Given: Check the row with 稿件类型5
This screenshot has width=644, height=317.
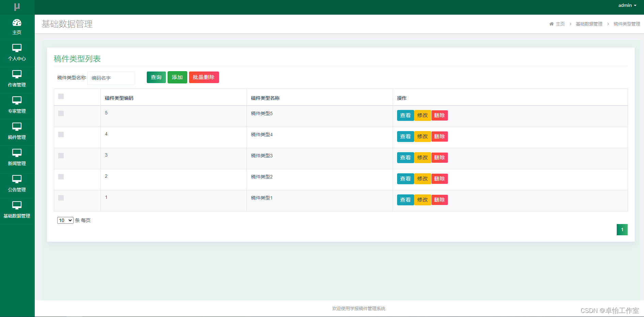Looking at the screenshot, I should coord(61,113).
